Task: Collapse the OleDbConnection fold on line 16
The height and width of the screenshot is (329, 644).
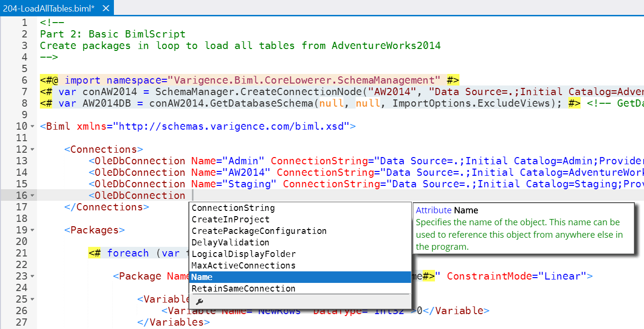Action: (32, 195)
